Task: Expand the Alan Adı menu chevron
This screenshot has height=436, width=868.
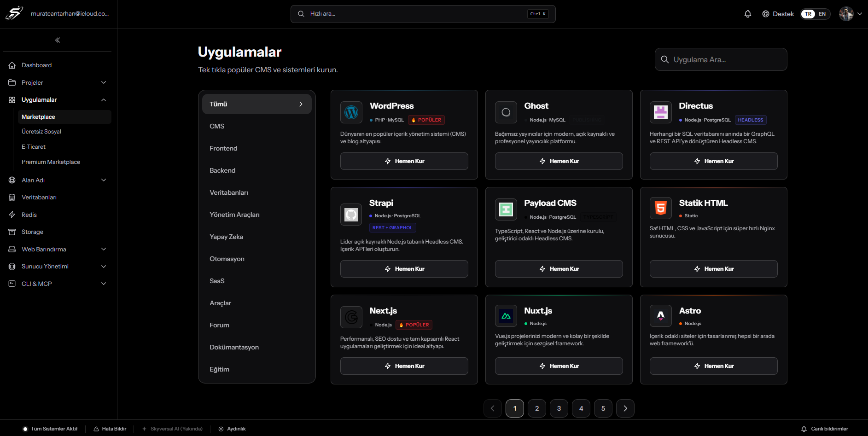Action: pyautogui.click(x=104, y=180)
